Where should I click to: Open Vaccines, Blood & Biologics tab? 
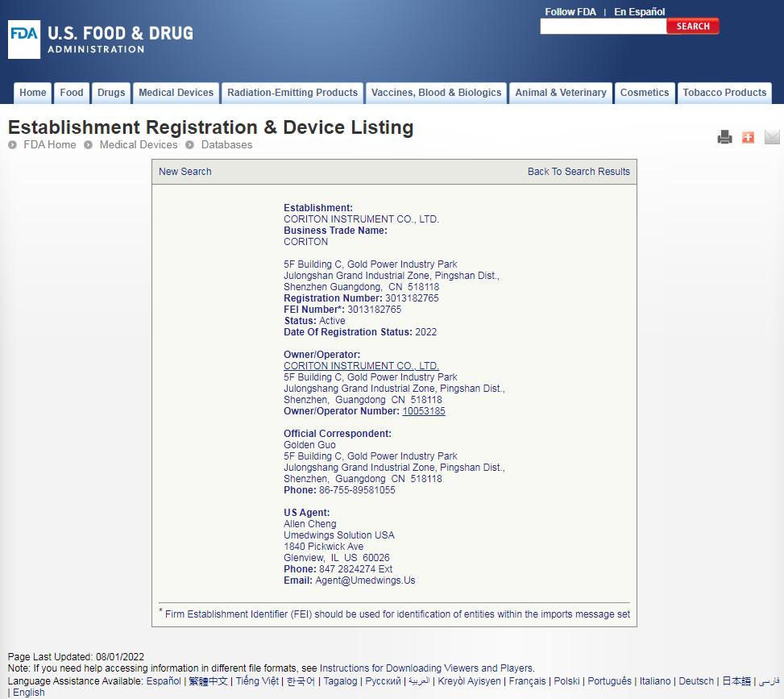pos(436,93)
